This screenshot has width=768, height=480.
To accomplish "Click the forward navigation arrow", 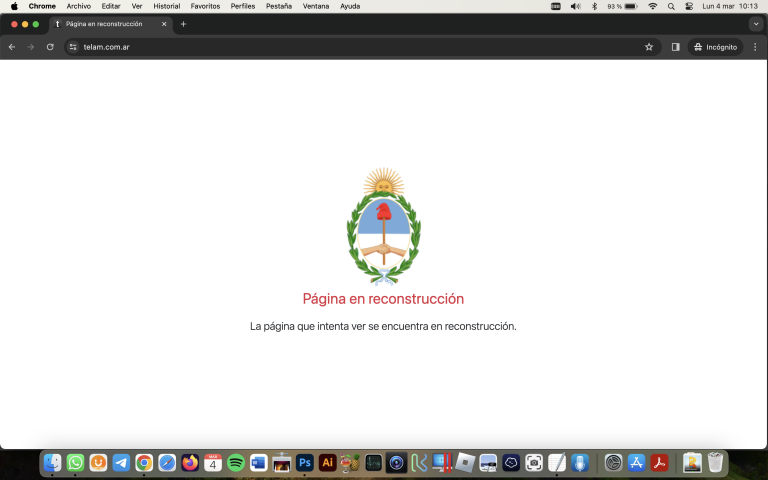I will 31,47.
